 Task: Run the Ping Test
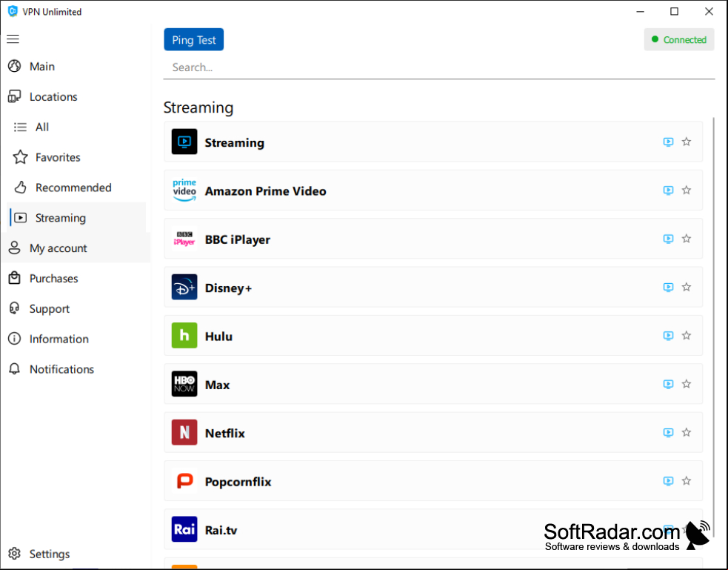(x=193, y=39)
